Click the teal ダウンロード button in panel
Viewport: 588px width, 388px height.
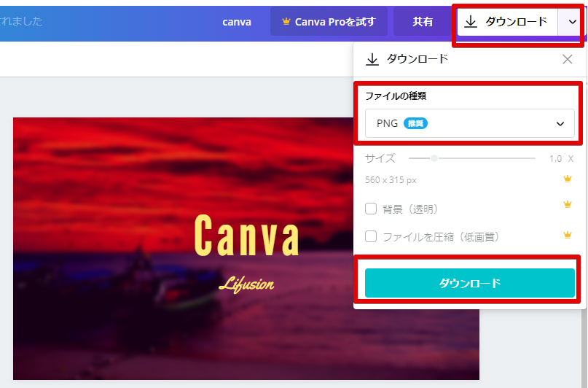(470, 283)
